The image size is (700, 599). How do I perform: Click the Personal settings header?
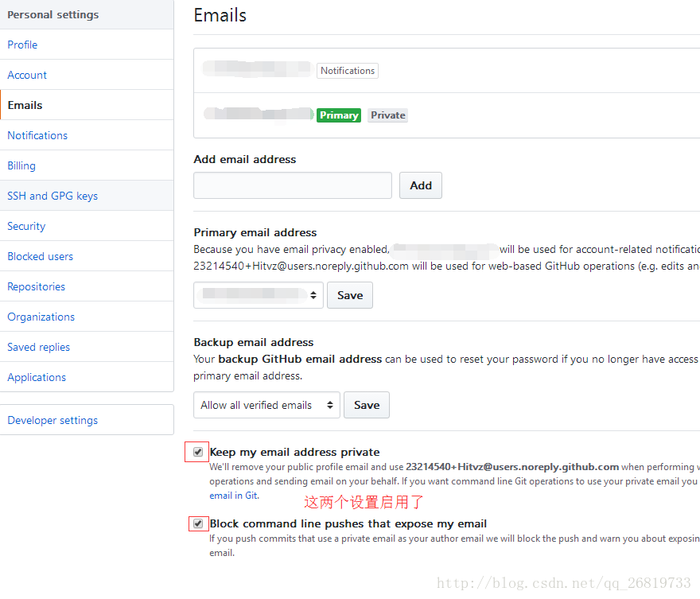(x=53, y=15)
